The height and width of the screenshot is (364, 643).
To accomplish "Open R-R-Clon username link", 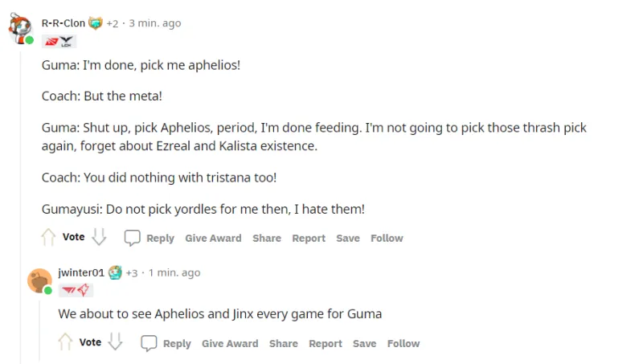I will pos(63,23).
